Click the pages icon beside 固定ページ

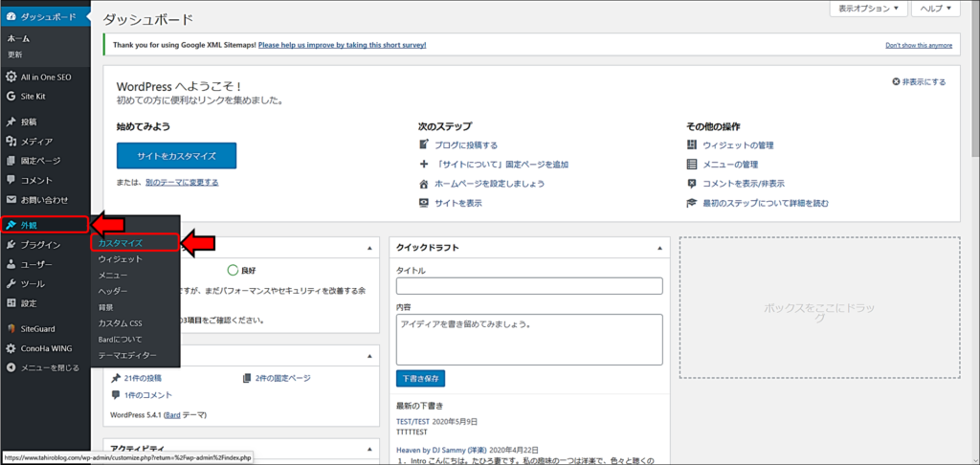coord(11,161)
